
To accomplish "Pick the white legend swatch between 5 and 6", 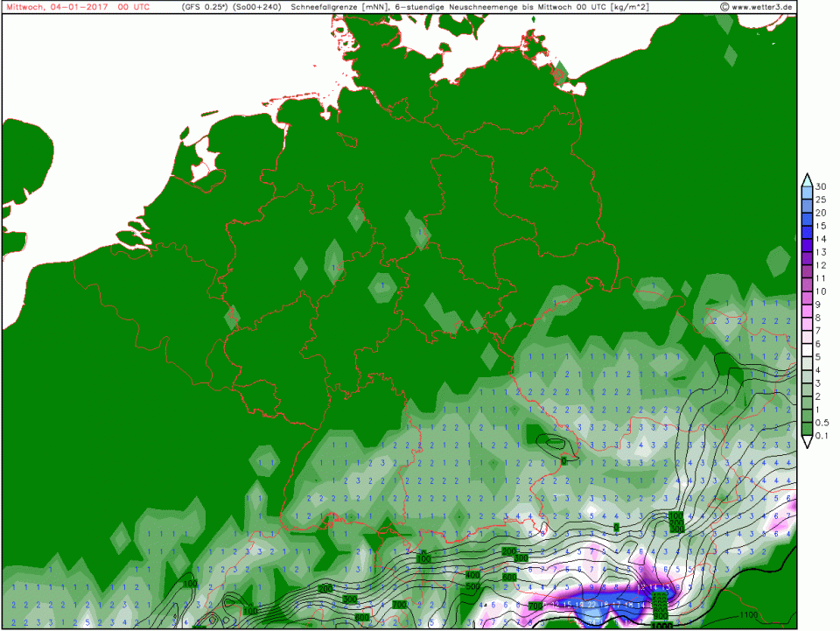I will [807, 351].
